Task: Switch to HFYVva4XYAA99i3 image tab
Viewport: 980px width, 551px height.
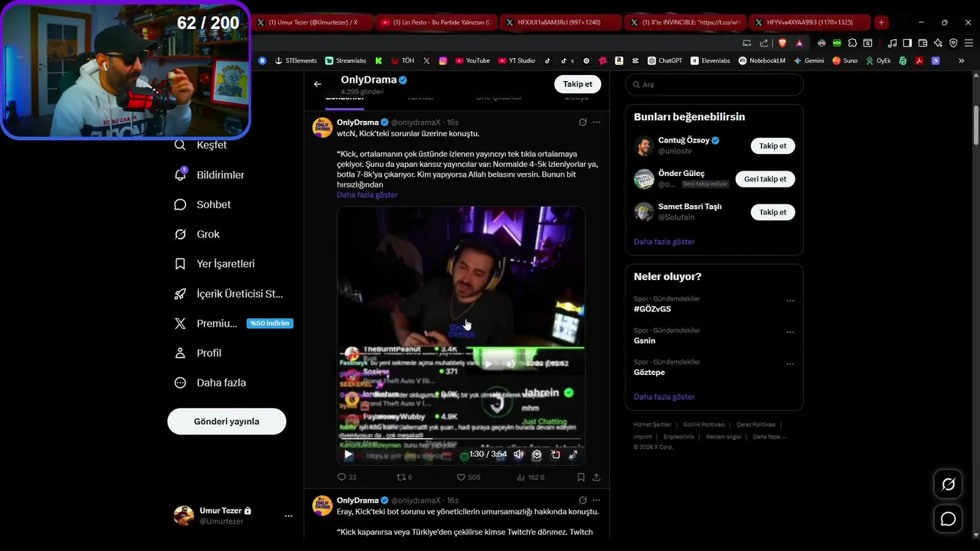Action: (x=808, y=22)
